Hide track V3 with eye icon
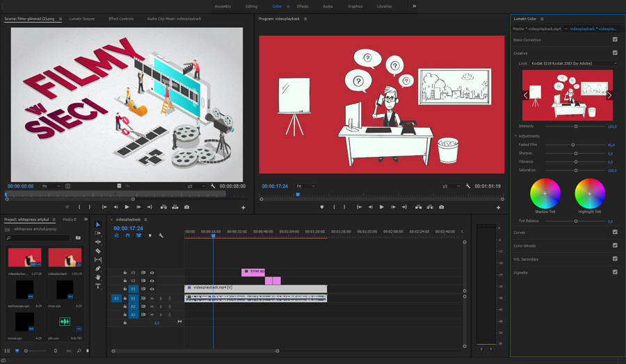Viewport: 626px width, 364px height. (x=152, y=273)
